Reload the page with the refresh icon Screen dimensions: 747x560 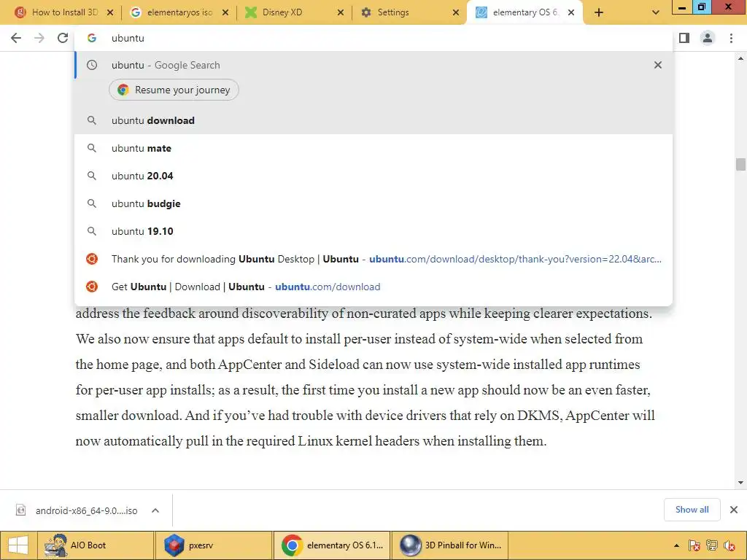[x=63, y=38]
